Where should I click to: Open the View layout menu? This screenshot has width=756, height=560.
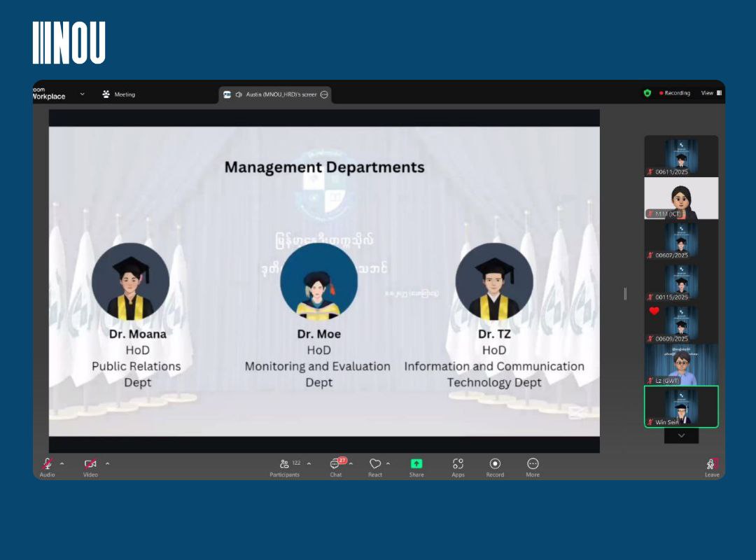tap(711, 93)
